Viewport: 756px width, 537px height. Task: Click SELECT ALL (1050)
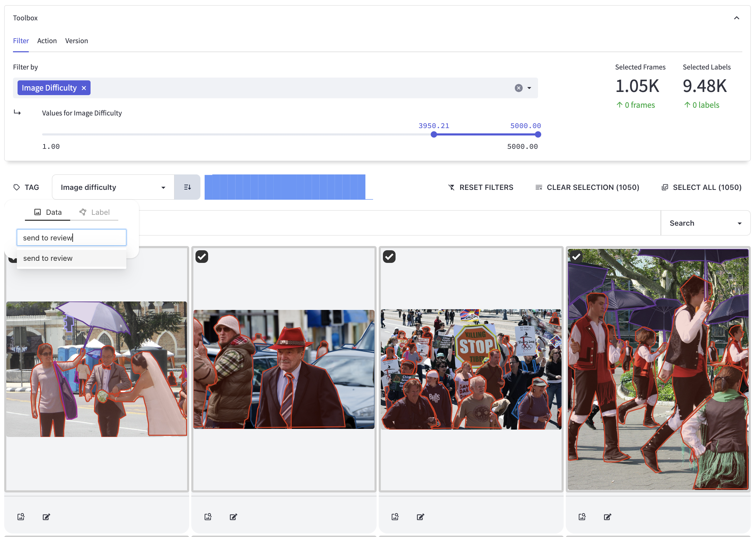pyautogui.click(x=701, y=187)
